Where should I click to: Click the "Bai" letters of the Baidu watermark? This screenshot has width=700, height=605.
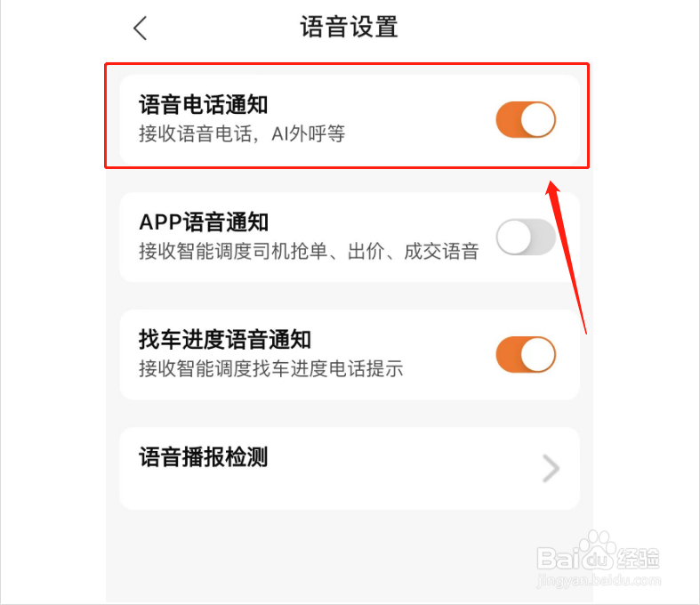[559, 558]
